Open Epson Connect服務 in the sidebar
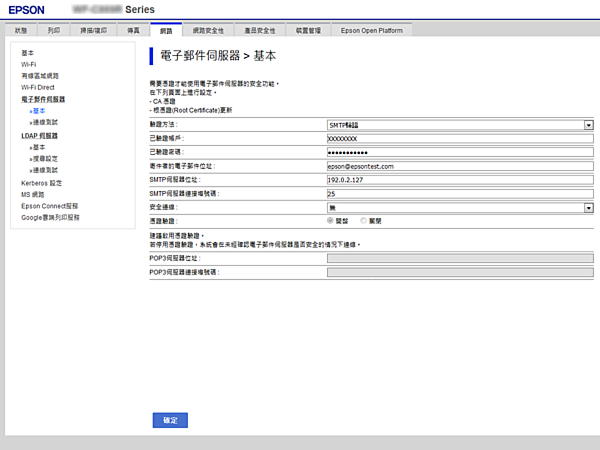 [x=47, y=205]
